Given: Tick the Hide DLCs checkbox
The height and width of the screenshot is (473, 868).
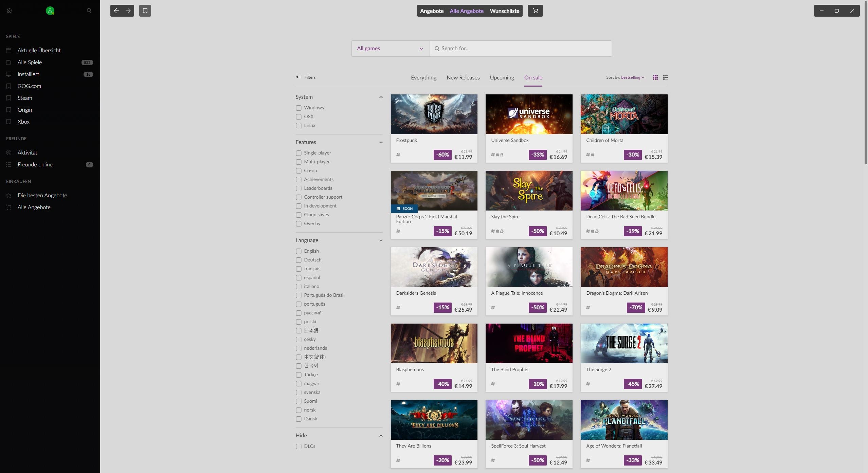Looking at the screenshot, I should [x=299, y=447].
